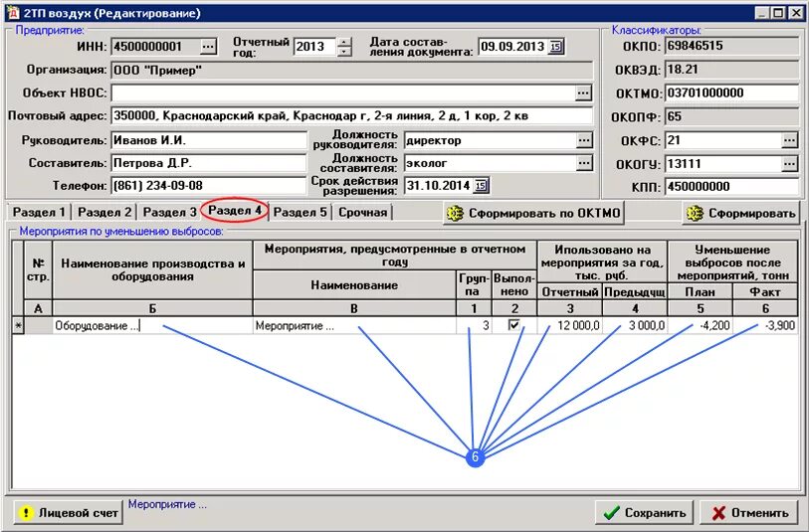The image size is (809, 532).
Task: Click the Сформировать по ОКТМО button
Action: point(533,213)
